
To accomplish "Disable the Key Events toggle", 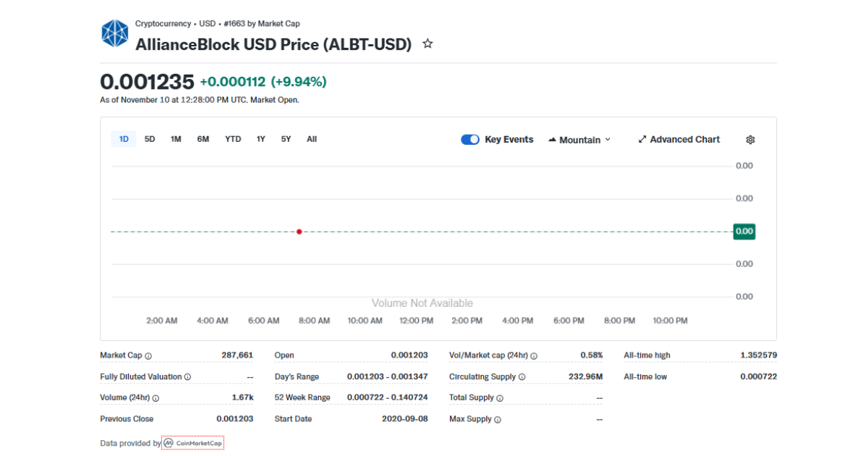I will click(x=469, y=139).
